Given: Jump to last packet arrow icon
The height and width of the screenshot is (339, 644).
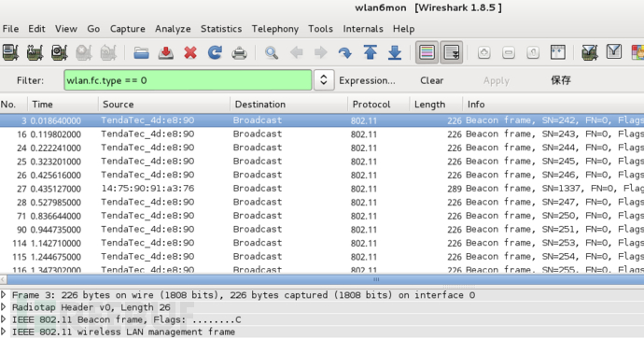Looking at the screenshot, I should 395,52.
